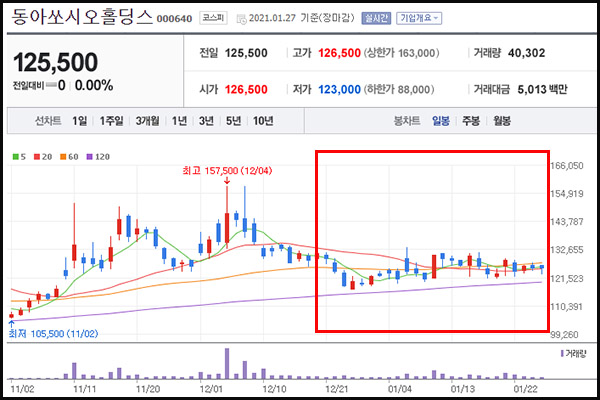600x400 pixels.
Task: Click the 99,260 price axis label
Action: coord(564,335)
